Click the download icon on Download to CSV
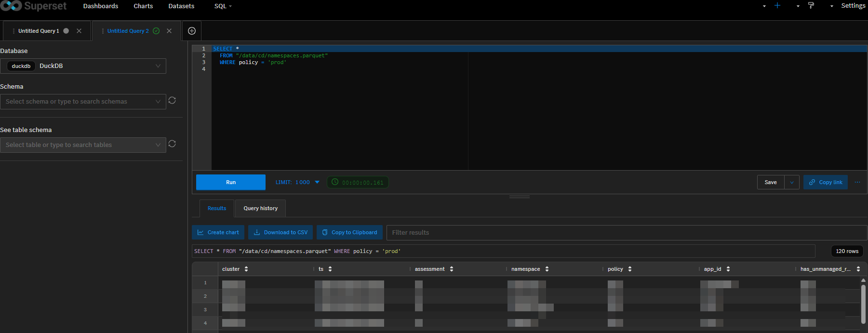This screenshot has height=333, width=868. 257,232
